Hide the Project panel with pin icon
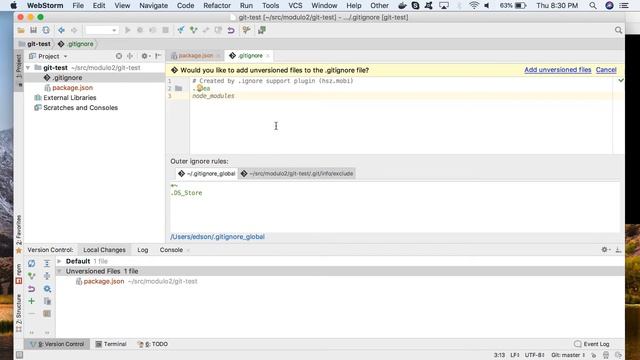This screenshot has height=360, width=640. (x=158, y=56)
